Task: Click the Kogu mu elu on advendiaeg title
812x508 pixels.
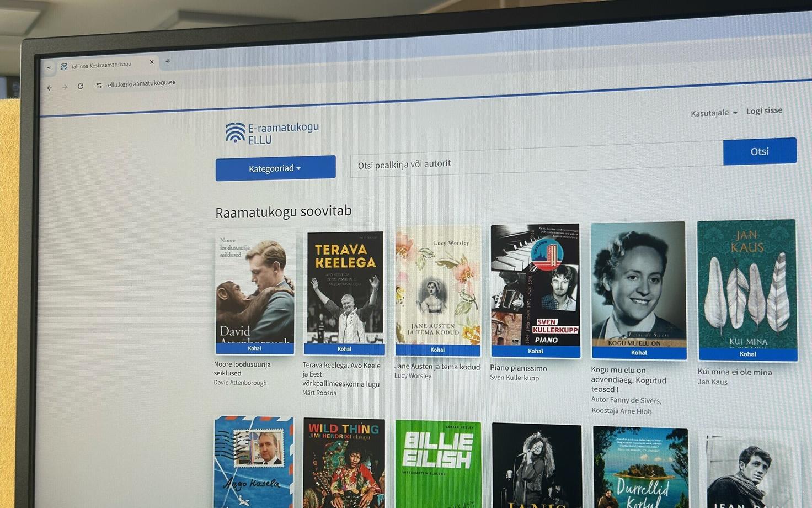Action: point(628,379)
